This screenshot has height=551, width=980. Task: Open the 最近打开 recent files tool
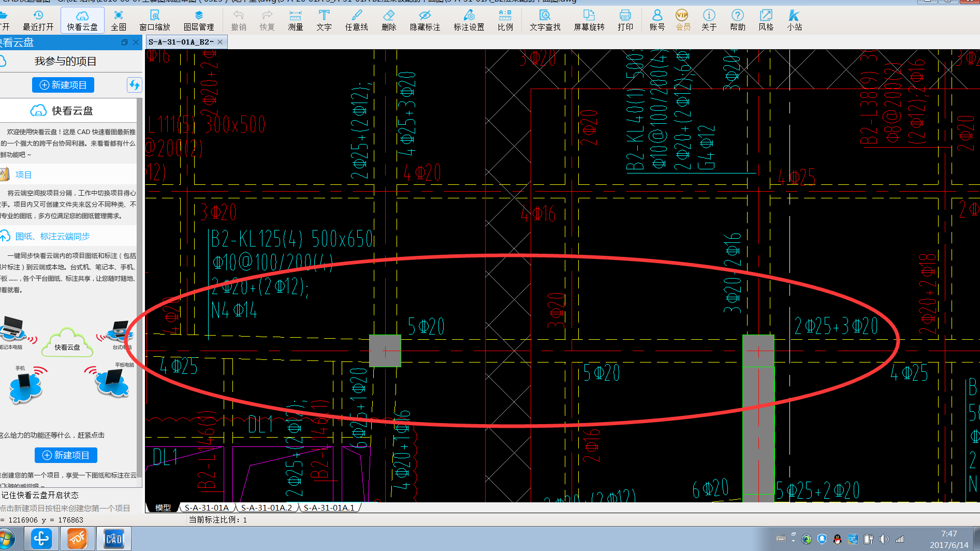click(x=38, y=20)
